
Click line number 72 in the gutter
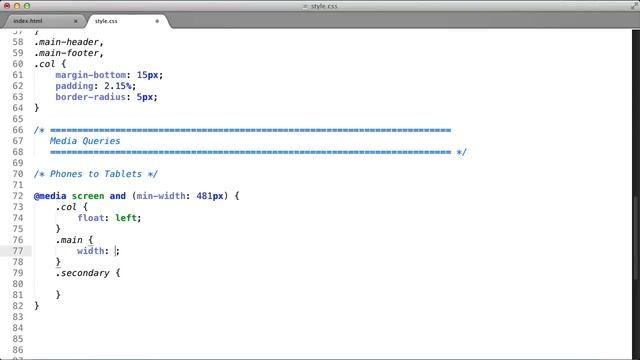tap(18, 196)
